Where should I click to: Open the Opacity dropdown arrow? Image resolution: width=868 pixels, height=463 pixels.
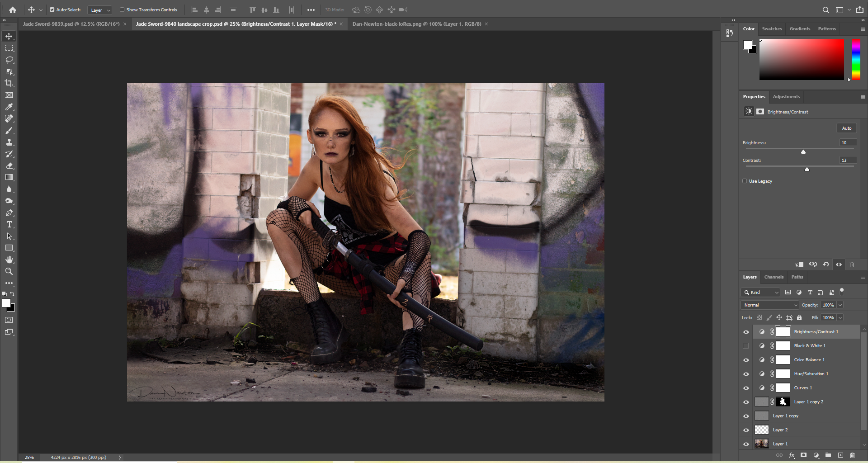click(840, 305)
